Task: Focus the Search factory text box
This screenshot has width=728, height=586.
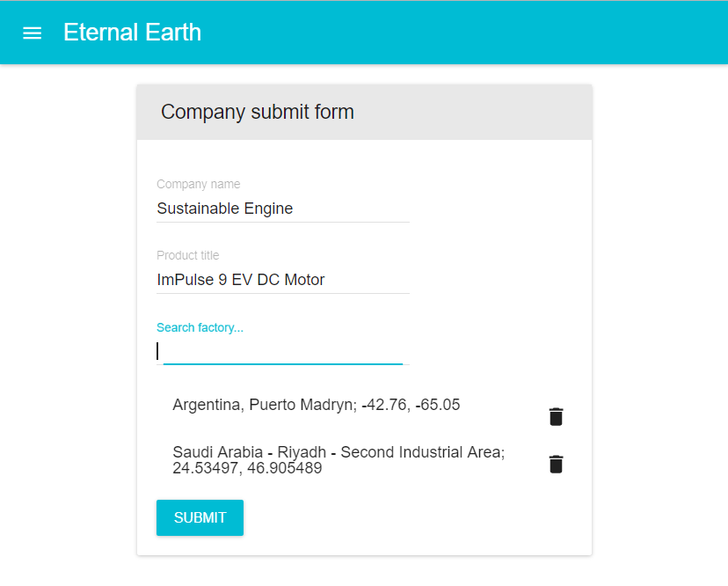Action: (x=282, y=351)
